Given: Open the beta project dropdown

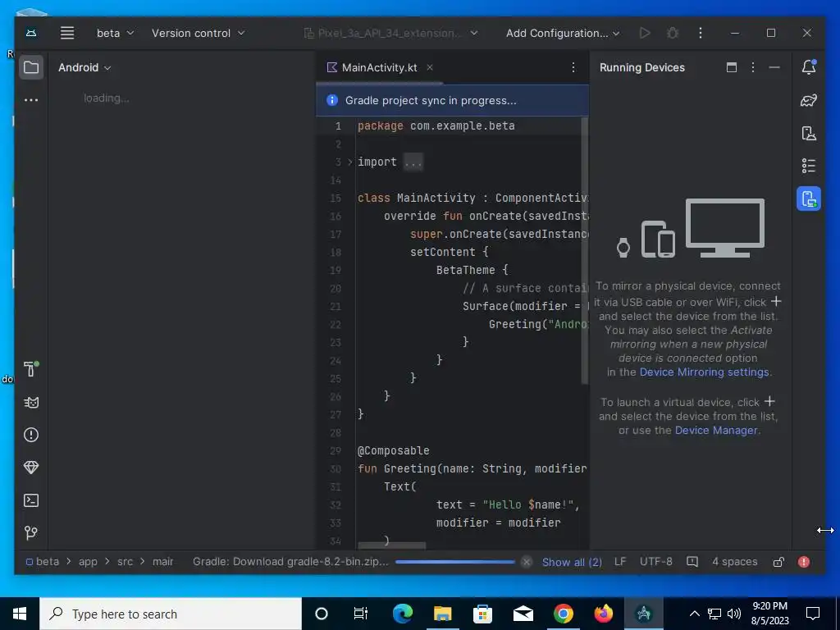Looking at the screenshot, I should pos(115,33).
